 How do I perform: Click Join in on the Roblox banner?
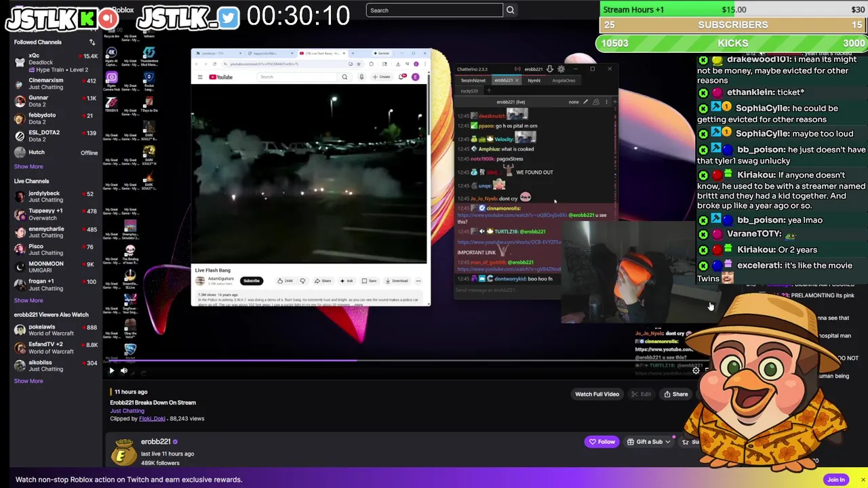[836, 479]
